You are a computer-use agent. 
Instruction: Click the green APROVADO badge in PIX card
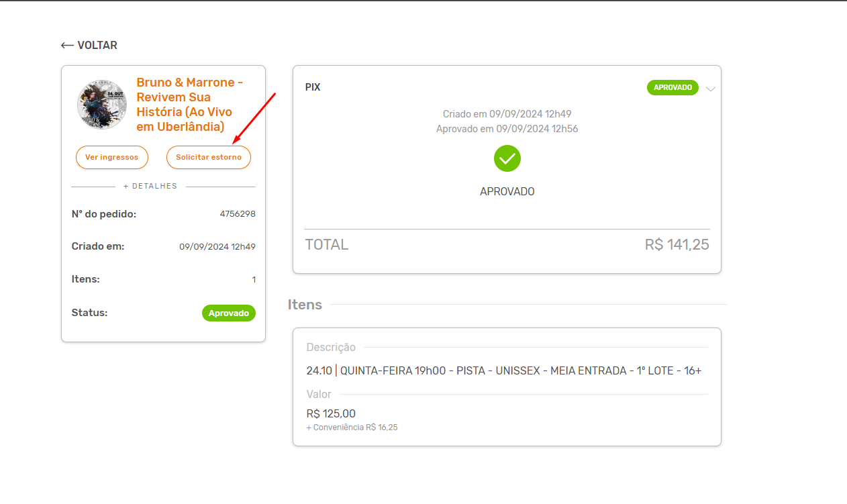click(672, 88)
